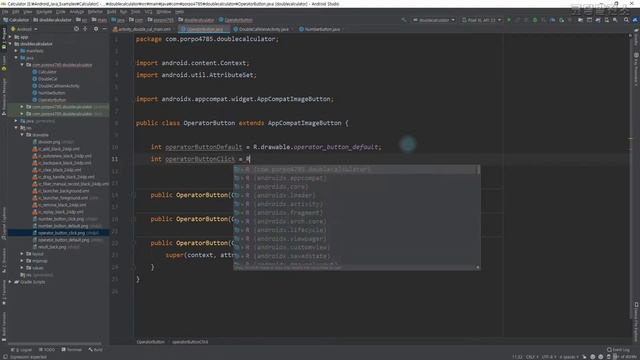Click the Debug app bug icon
This screenshot has height=360, width=640.
coord(535,20)
